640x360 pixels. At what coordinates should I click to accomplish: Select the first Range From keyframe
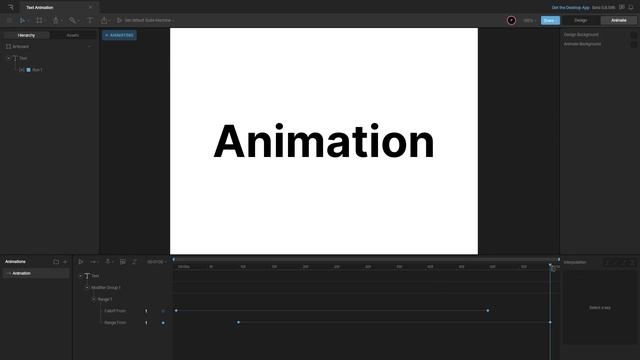238,322
